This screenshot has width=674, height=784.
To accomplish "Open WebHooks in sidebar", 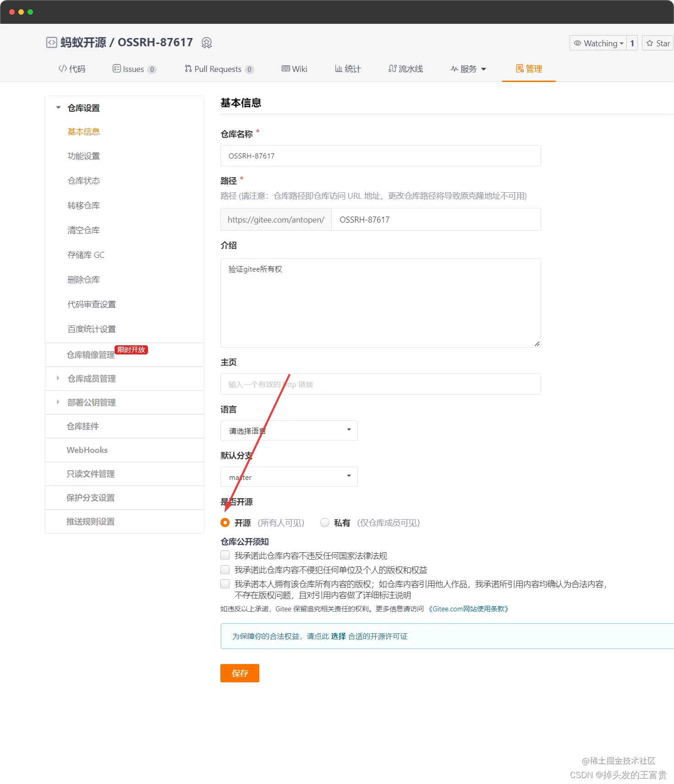I will pyautogui.click(x=87, y=450).
